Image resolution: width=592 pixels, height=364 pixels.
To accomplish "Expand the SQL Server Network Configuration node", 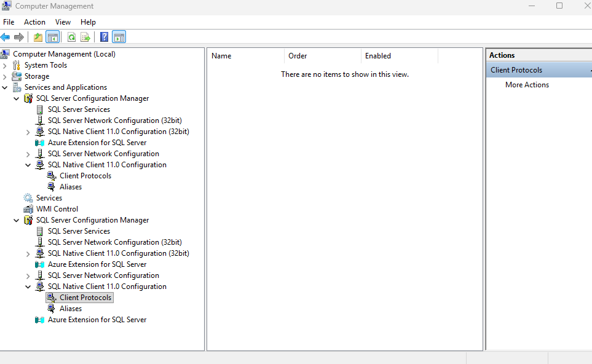I will tap(27, 153).
